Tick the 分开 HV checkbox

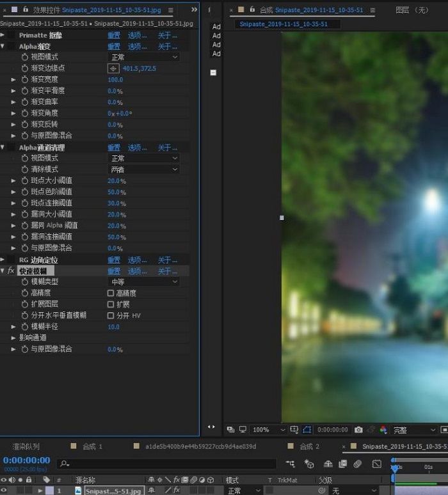point(111,316)
